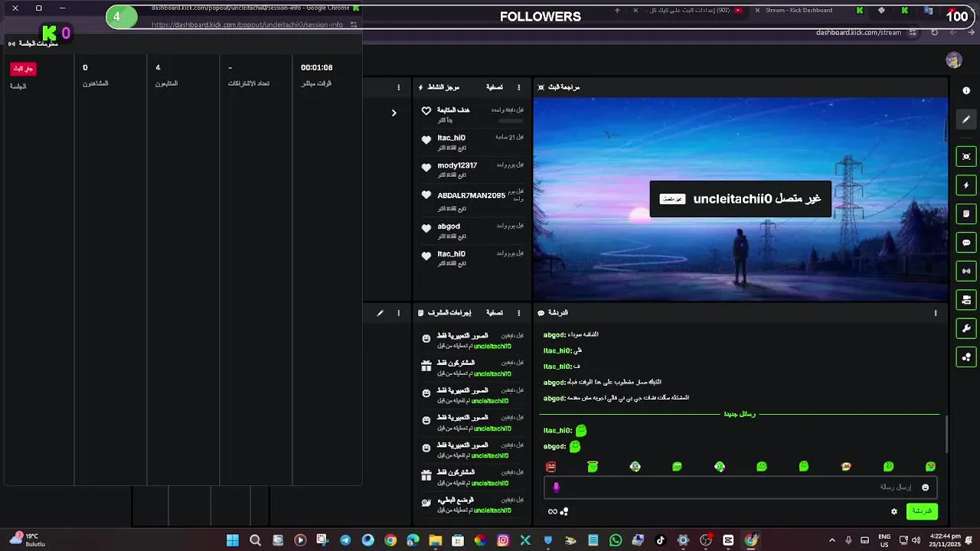Click the first emoji icon in moderator actions

(x=426, y=338)
